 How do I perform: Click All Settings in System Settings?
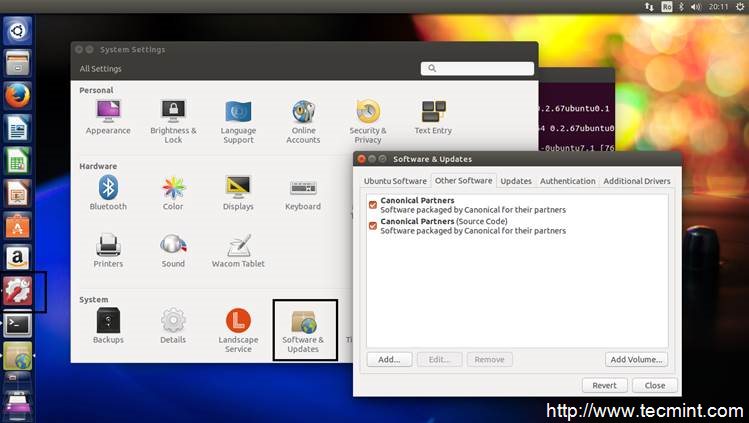point(100,69)
